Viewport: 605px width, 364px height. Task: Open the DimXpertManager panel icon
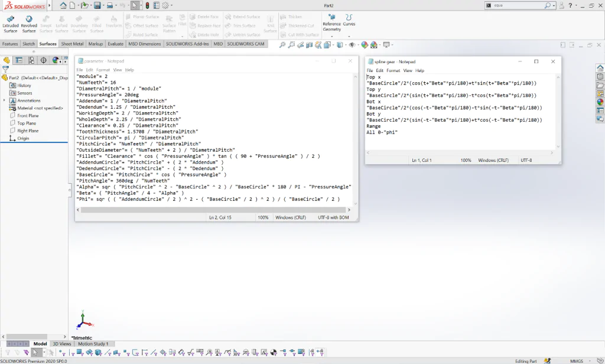coord(44,60)
